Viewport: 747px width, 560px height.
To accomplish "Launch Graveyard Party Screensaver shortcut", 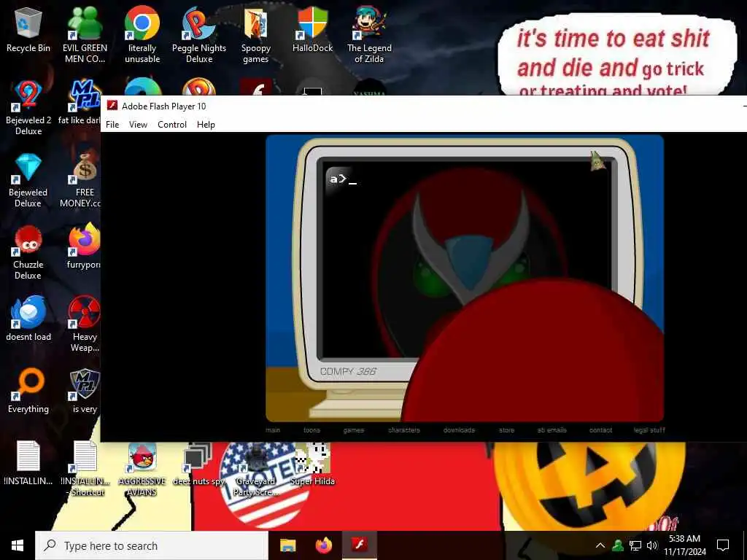I will coord(256,470).
